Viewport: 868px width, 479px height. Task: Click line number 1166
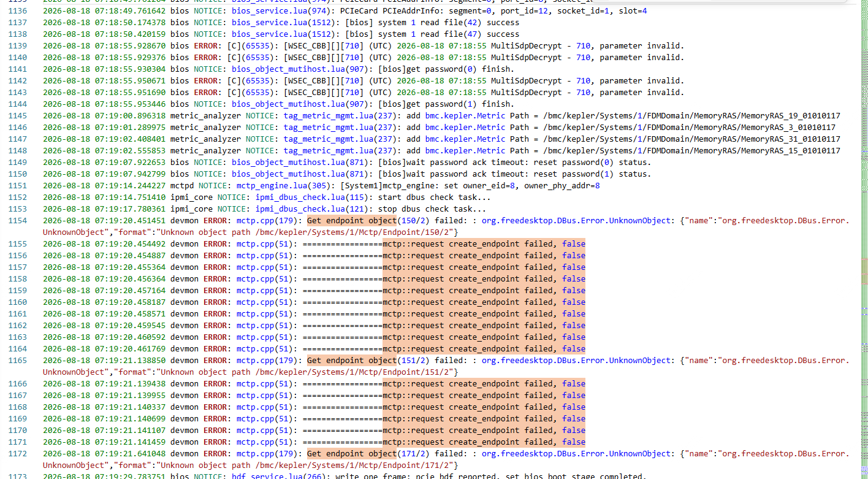click(x=18, y=384)
